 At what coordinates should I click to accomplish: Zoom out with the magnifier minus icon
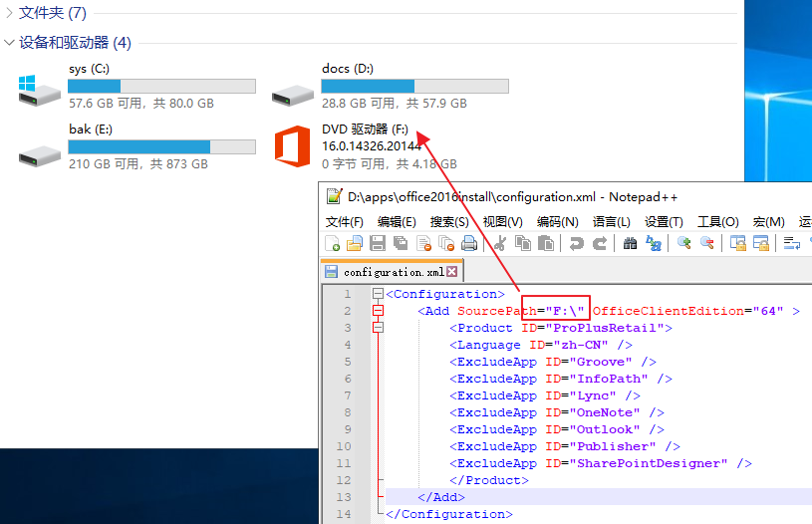706,243
